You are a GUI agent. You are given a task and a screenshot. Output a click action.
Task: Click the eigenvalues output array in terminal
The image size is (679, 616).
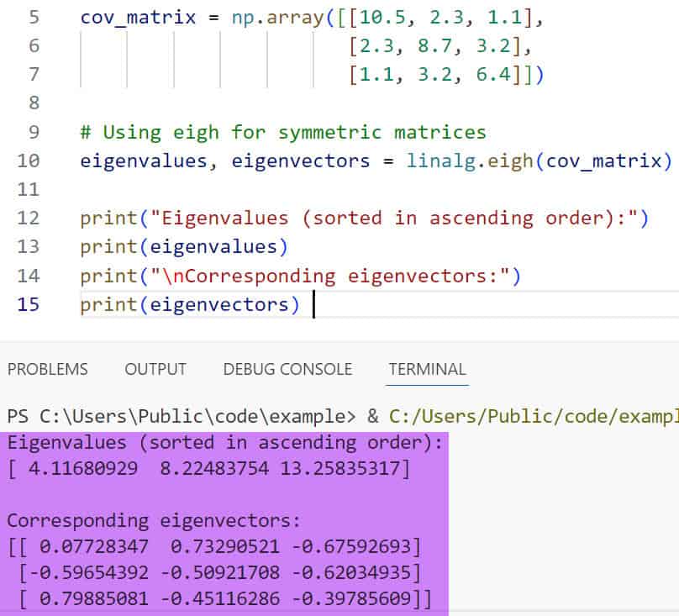coord(208,469)
